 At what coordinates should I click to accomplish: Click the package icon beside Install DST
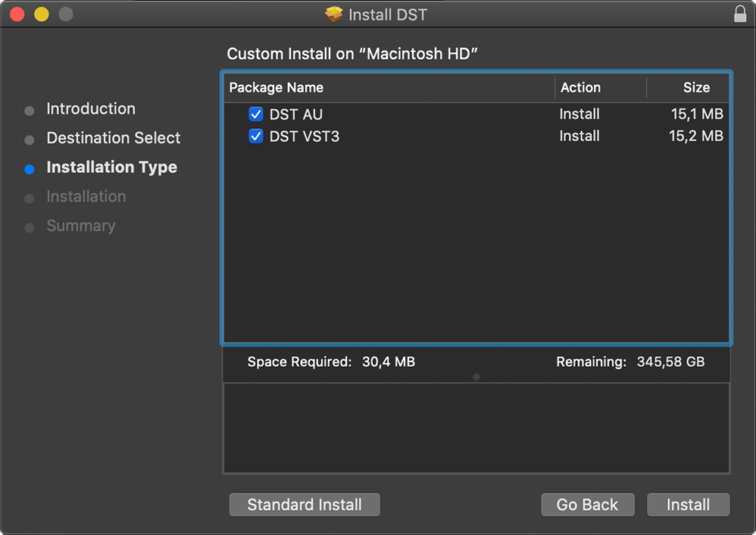(x=333, y=14)
